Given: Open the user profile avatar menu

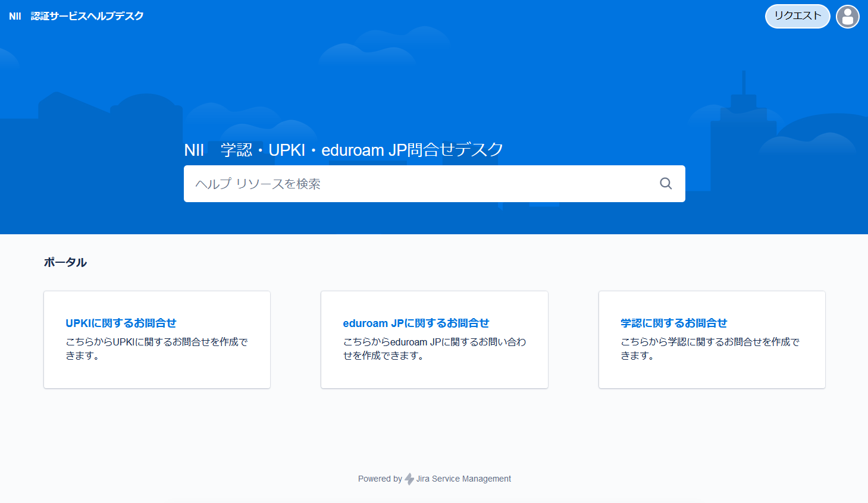Looking at the screenshot, I should 847,17.
